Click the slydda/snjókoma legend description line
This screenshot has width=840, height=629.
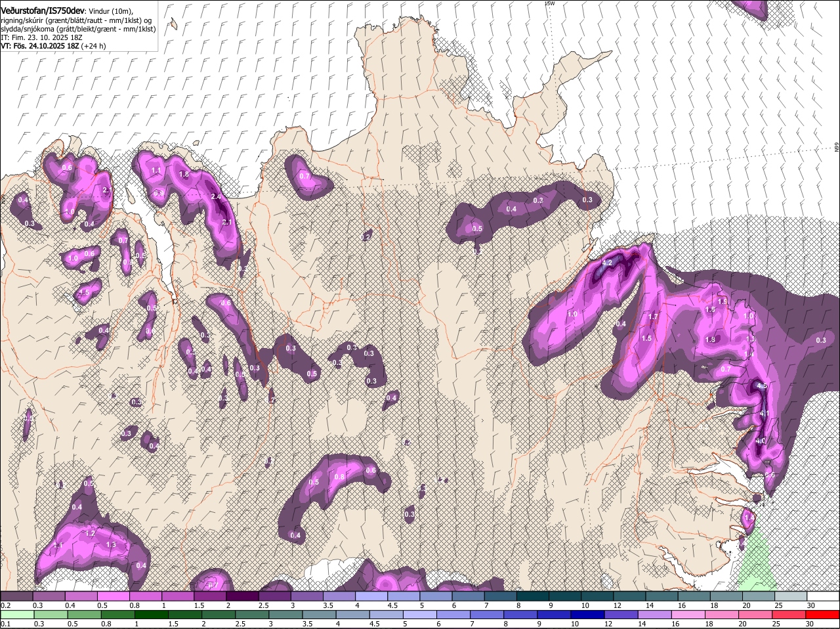(x=78, y=29)
